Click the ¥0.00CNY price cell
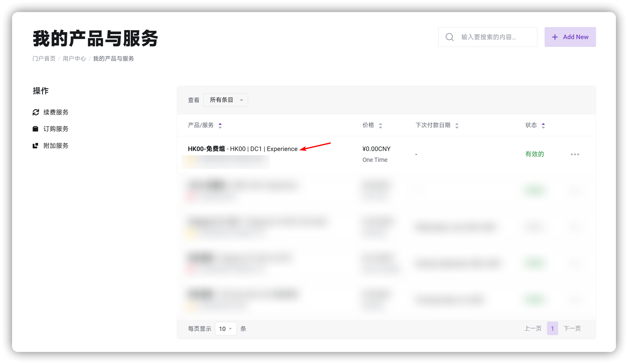628x364 pixels. point(376,149)
